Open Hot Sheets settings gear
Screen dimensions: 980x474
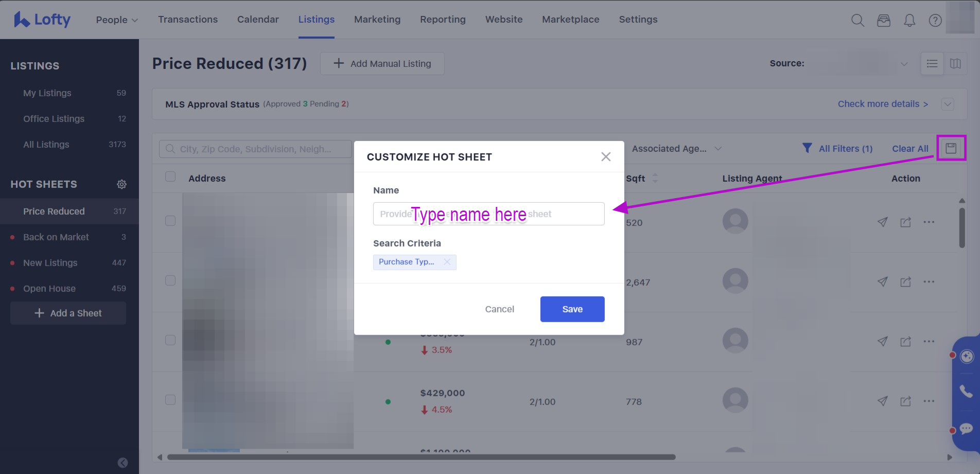click(x=121, y=184)
